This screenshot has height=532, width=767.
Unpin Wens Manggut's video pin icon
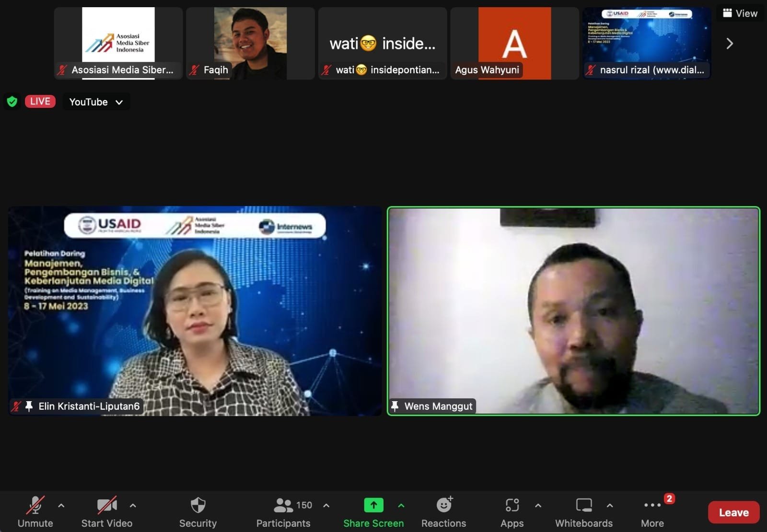click(x=395, y=406)
